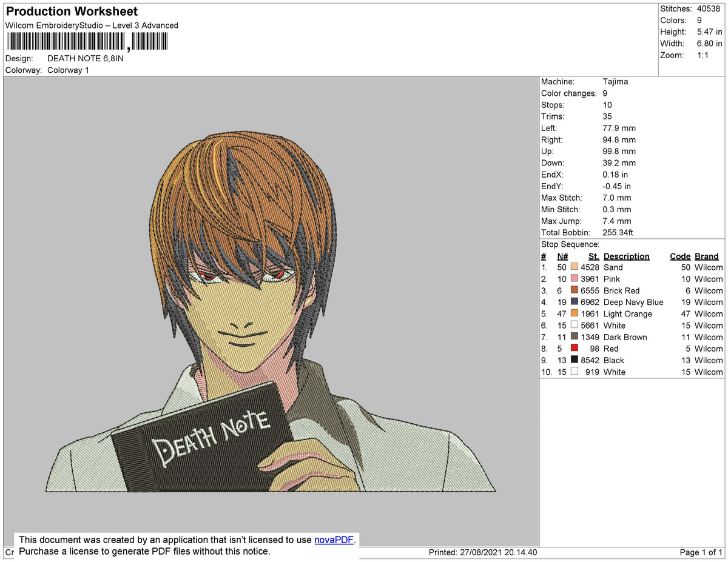Select the White 5661 thread swatch

click(x=574, y=326)
